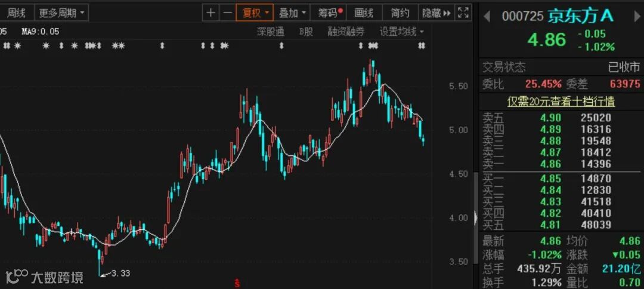Viewport: 644px width, 289px height.
Task: Open the 叠加 overlay dropdown
Action: coord(292,13)
